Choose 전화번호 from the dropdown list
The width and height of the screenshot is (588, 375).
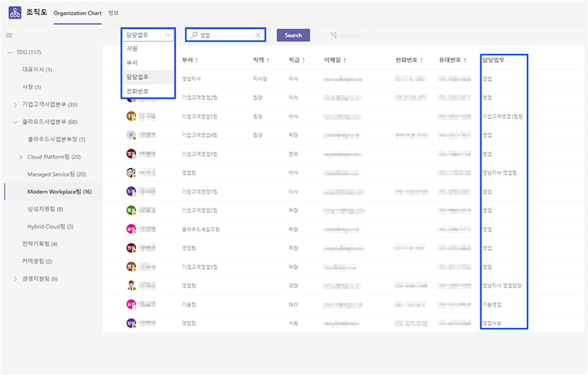coord(148,91)
